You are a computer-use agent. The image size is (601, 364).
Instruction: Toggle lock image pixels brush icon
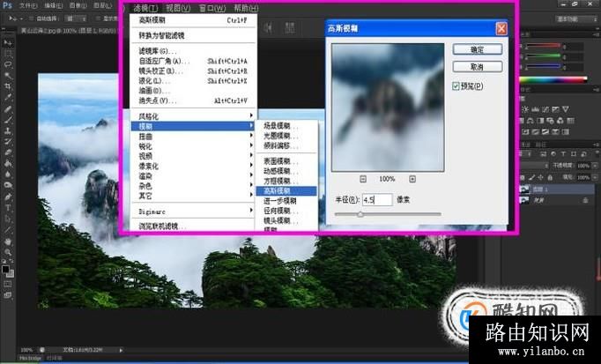[x=531, y=177]
